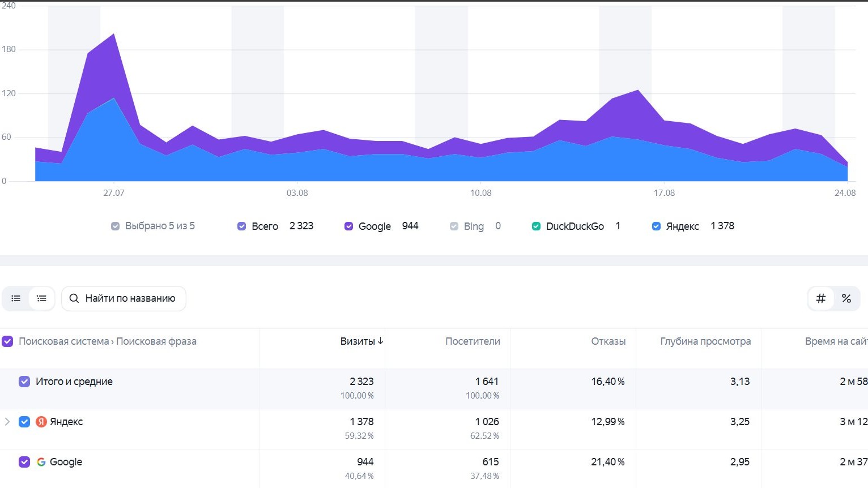Viewport: 868px width, 488px height.
Task: Click the Google row name
Action: coord(66,462)
